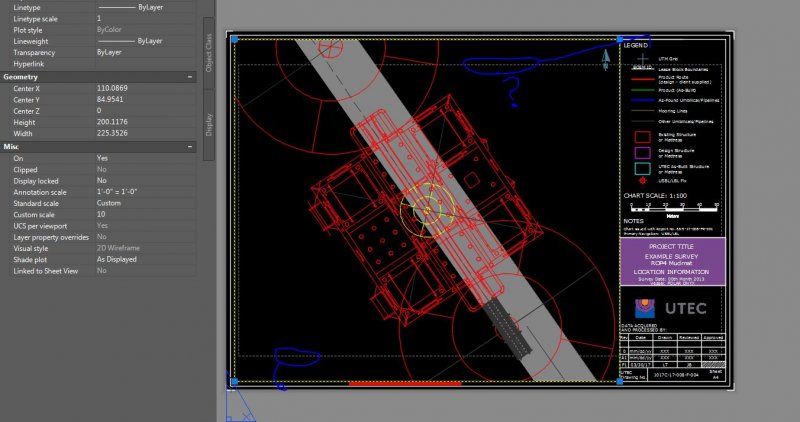Click the Geometry section header text
This screenshot has height=422, width=800.
tap(20, 77)
